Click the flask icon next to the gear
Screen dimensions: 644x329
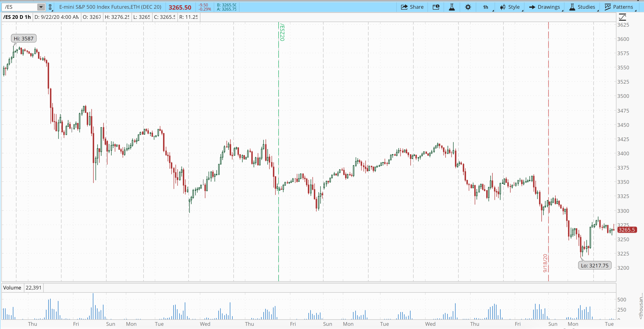click(x=452, y=7)
